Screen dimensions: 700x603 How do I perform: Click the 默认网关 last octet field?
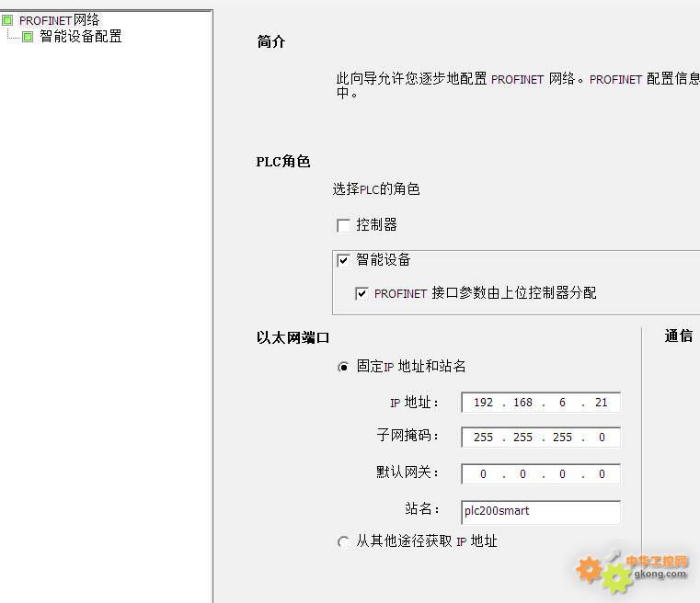[x=602, y=474]
